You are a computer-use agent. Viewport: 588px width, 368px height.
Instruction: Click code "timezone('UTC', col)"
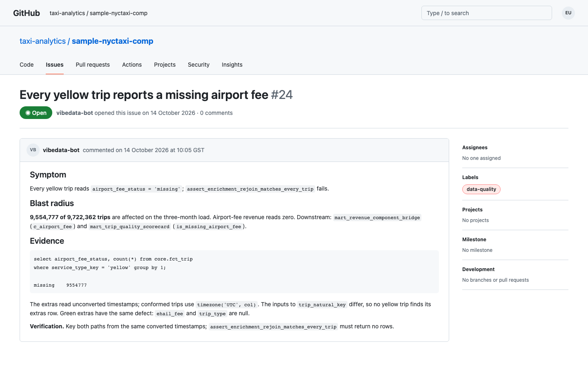[x=227, y=305]
